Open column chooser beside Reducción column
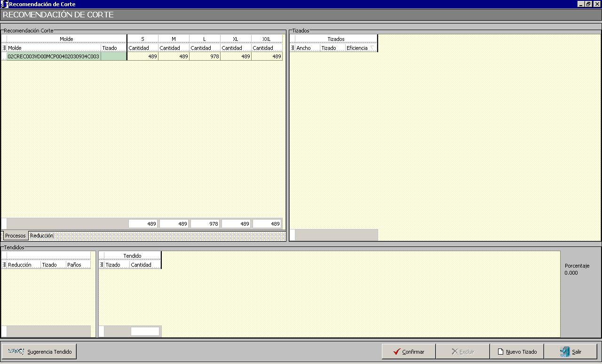This screenshot has height=364, width=602. click(4, 265)
